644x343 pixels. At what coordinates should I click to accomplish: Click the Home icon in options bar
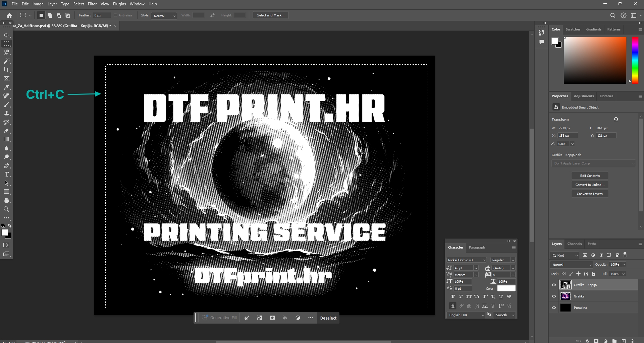coord(9,15)
